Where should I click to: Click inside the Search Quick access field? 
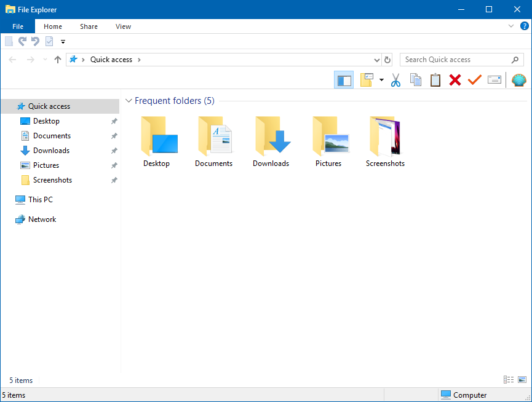click(x=455, y=59)
